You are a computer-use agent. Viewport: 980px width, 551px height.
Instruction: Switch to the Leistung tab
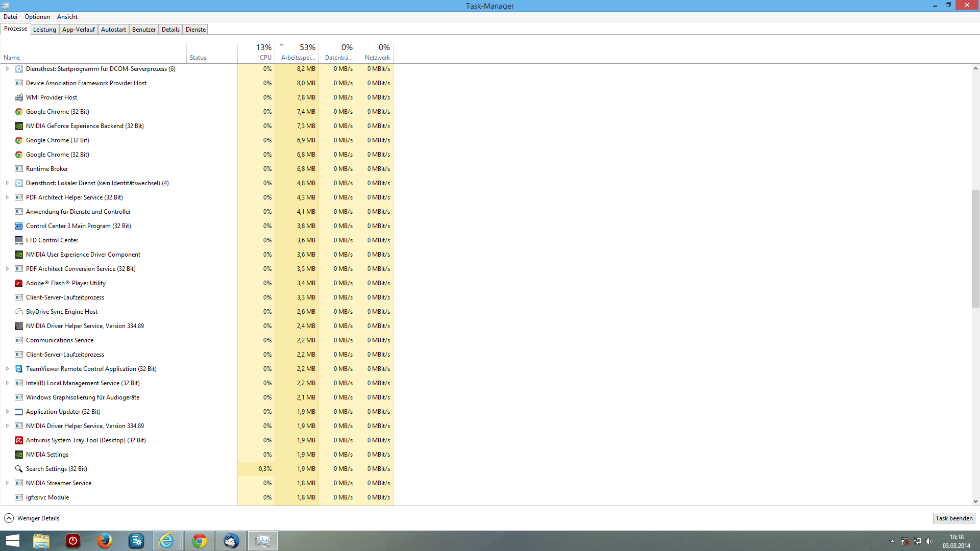[44, 30]
